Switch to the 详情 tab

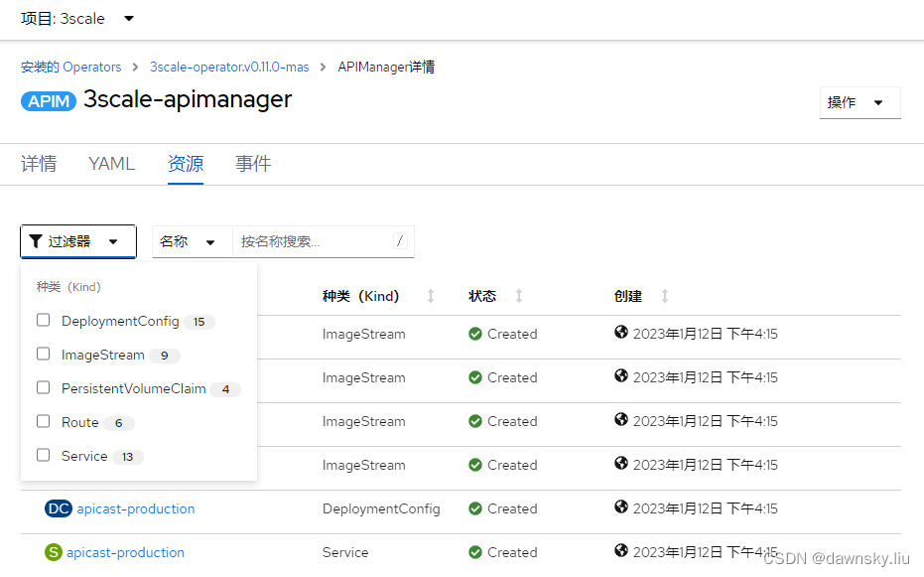click(x=39, y=163)
